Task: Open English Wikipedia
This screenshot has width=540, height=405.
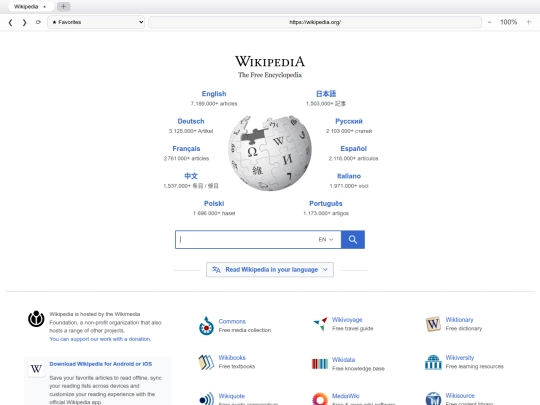Action: coord(214,94)
